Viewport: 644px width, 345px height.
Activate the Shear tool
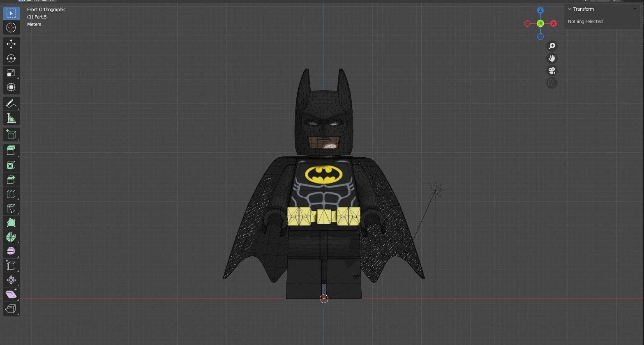(x=11, y=294)
